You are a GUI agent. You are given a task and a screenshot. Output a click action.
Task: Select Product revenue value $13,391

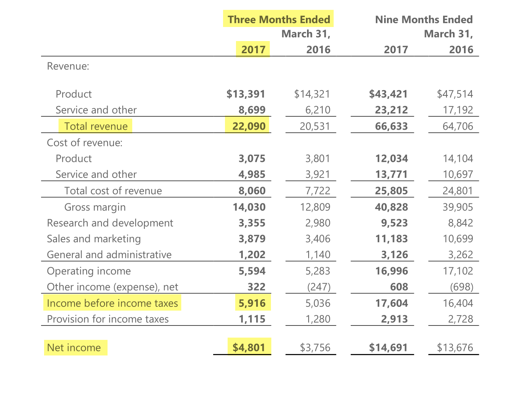pyautogui.click(x=246, y=94)
